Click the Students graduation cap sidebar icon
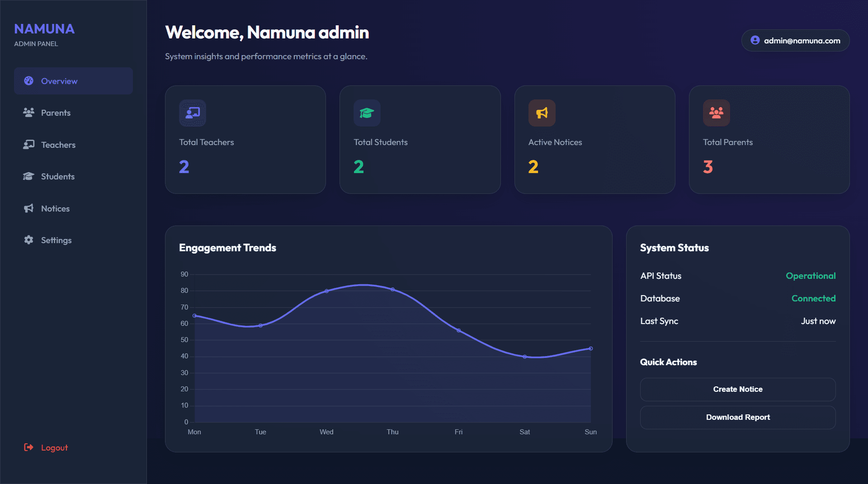This screenshot has height=484, width=868. point(28,176)
